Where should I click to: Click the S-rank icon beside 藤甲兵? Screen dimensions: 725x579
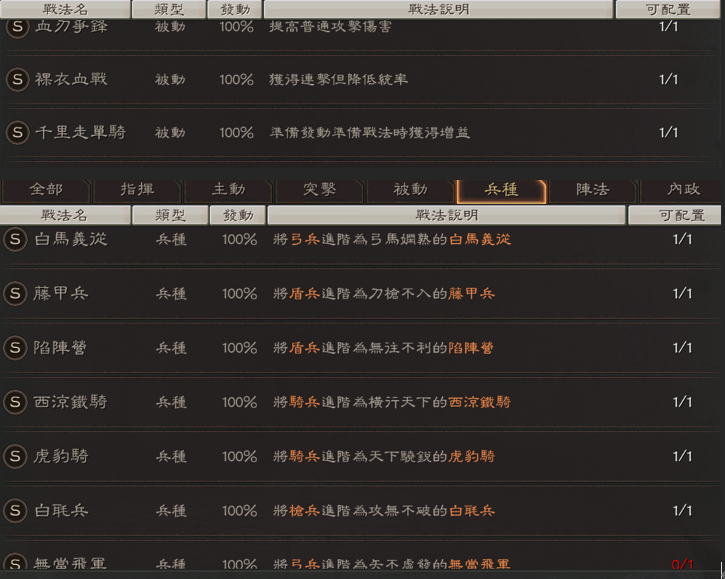point(16,293)
